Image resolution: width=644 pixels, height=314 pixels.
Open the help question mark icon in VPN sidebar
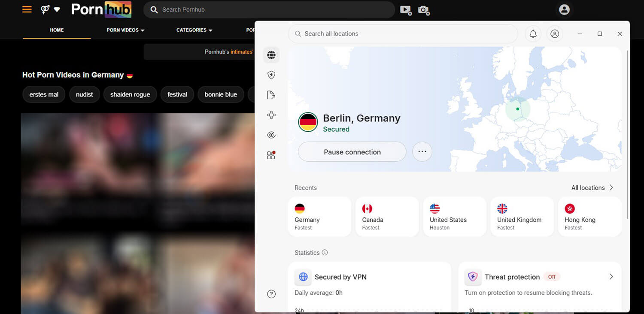(x=271, y=294)
